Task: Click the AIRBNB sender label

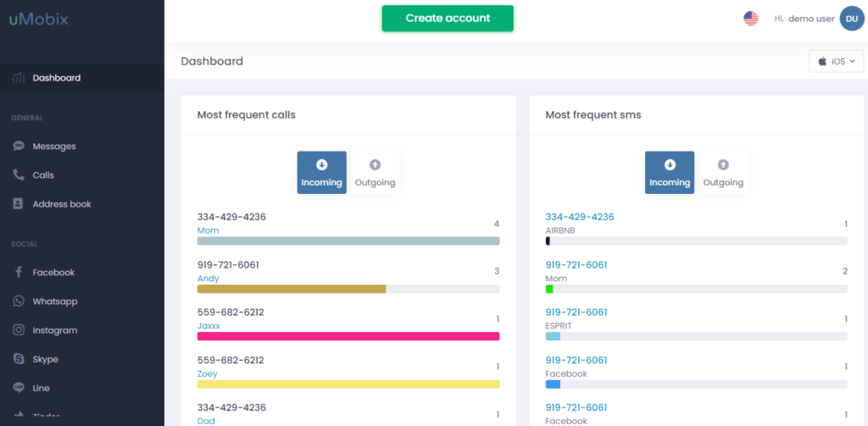Action: click(560, 230)
